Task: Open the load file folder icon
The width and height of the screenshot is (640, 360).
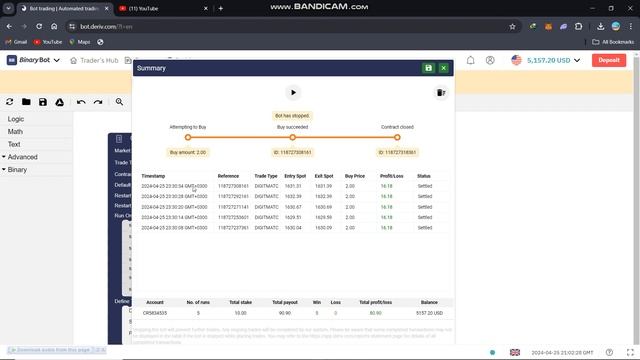Action: [x=26, y=102]
